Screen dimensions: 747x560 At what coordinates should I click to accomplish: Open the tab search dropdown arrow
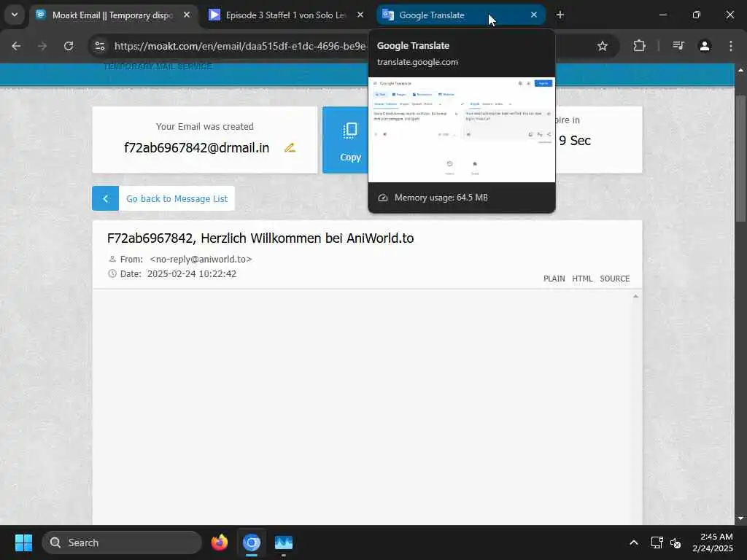click(15, 15)
